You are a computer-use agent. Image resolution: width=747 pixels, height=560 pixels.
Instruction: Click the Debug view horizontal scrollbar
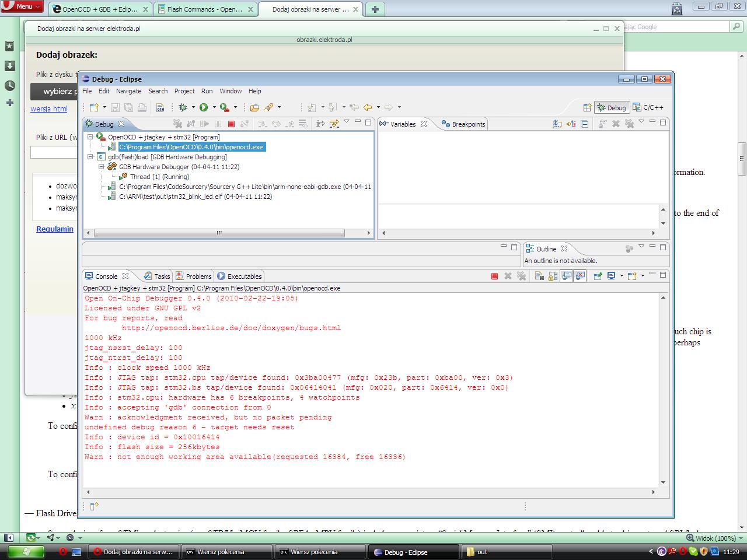click(x=219, y=233)
